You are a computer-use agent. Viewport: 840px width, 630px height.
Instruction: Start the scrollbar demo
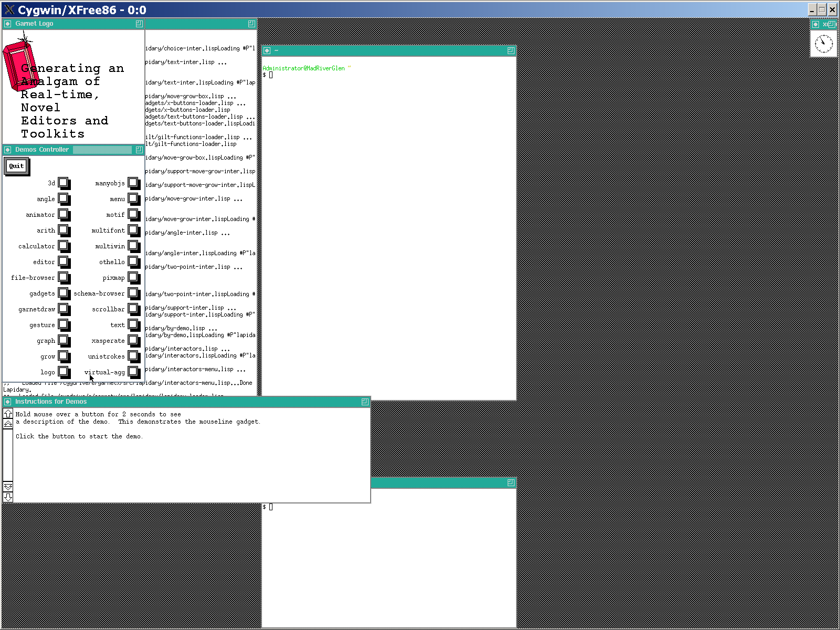pos(134,309)
